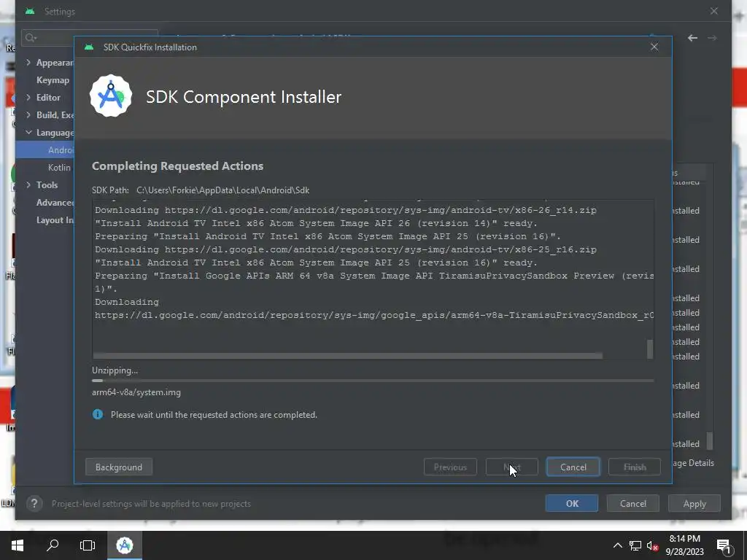Click the Next button in installer
Viewport: 747px width, 560px height.
point(511,467)
